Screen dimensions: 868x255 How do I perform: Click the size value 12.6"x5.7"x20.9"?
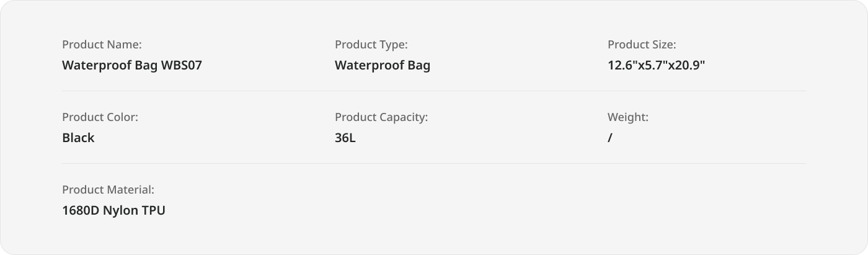[x=657, y=65]
